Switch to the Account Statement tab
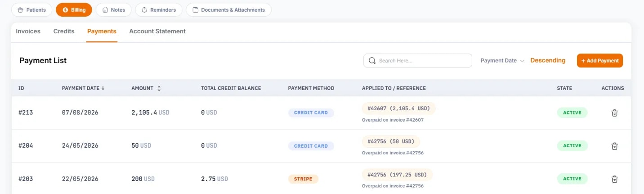The image size is (644, 194). (157, 32)
